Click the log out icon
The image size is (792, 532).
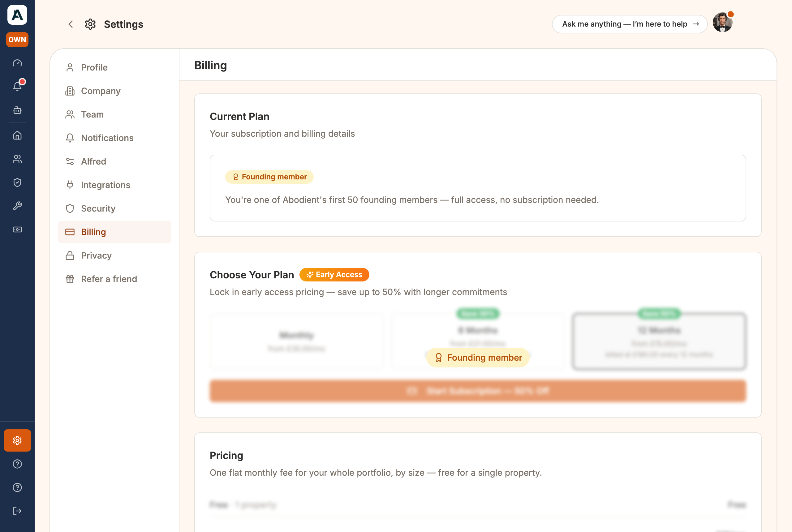(17, 511)
